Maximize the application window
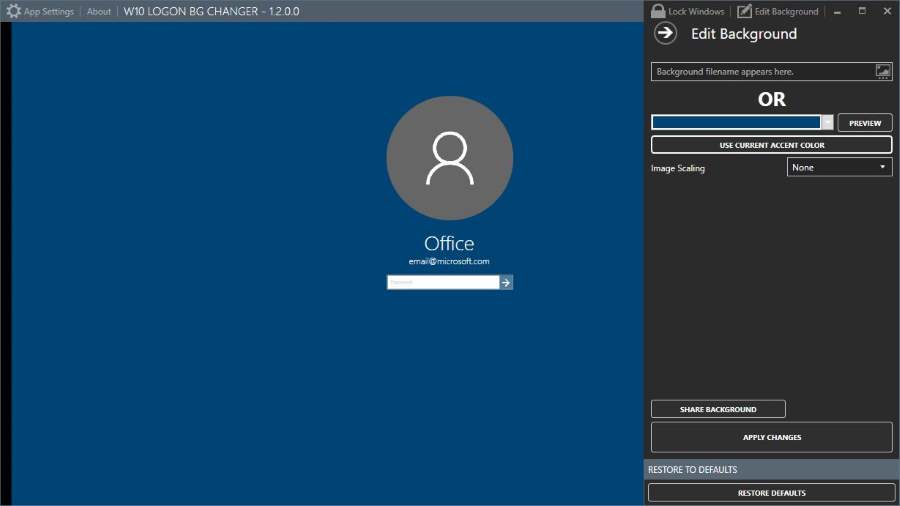The width and height of the screenshot is (900, 506). pyautogui.click(x=862, y=11)
